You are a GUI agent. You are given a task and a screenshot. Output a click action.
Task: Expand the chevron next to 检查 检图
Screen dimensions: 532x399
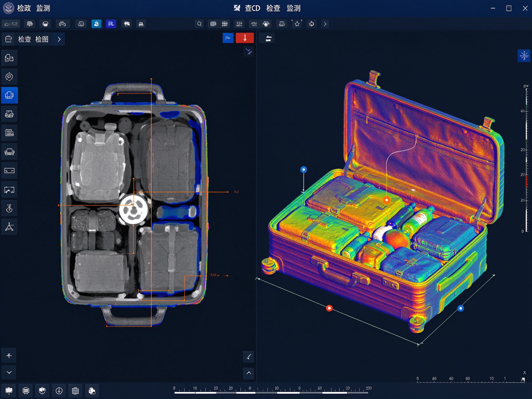(x=59, y=39)
